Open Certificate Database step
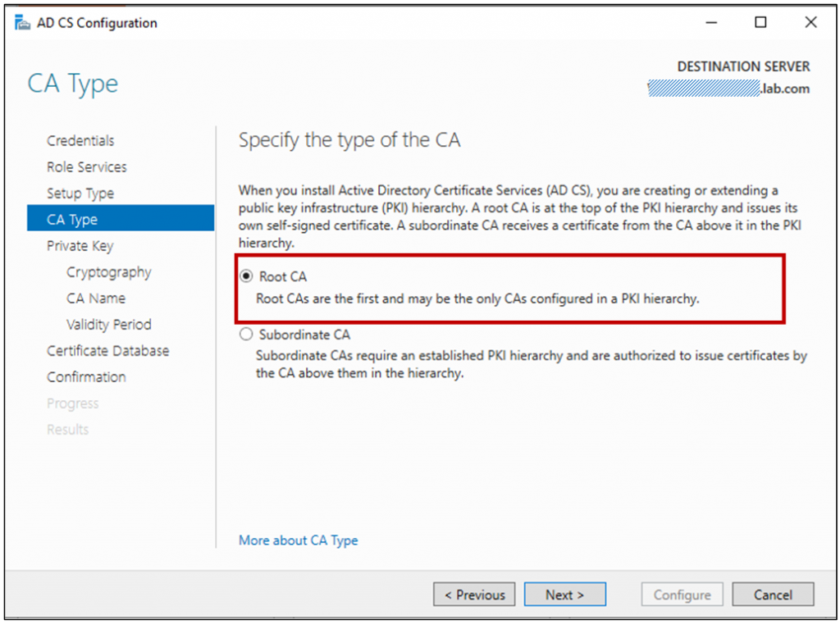 107,350
